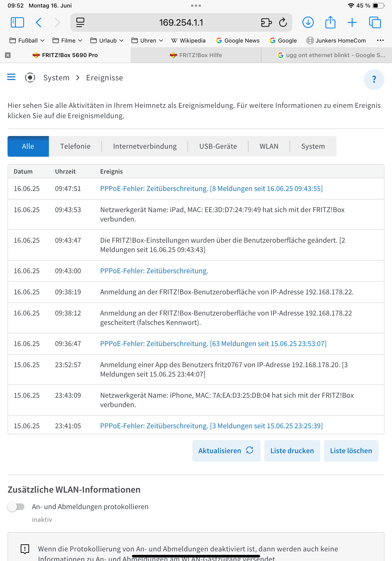Open the Uhren bookmarks folder dropdown

click(147, 41)
